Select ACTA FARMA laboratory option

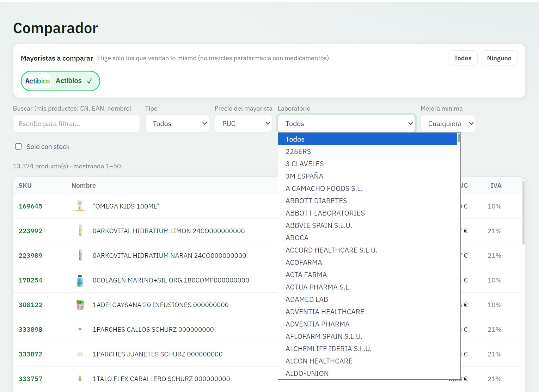point(367,275)
